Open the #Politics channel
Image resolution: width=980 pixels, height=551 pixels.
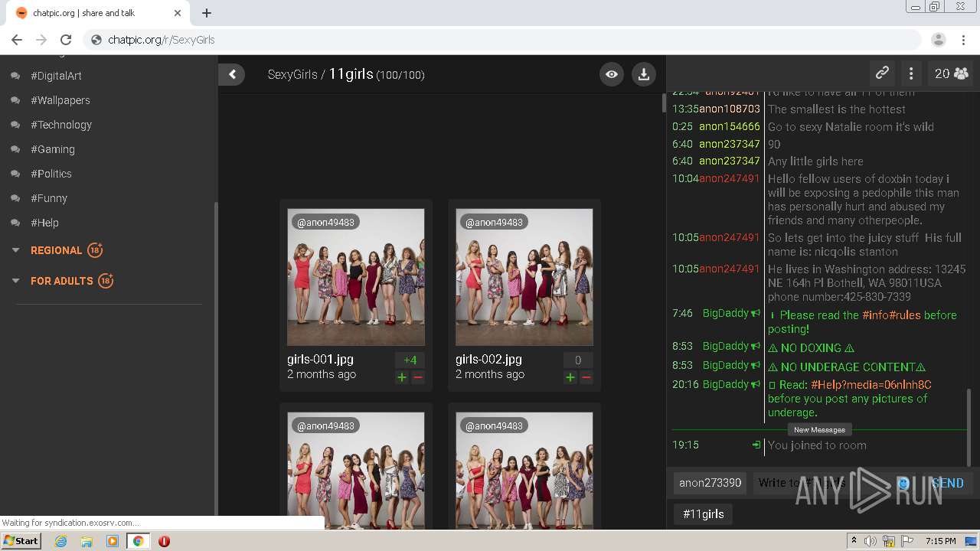[x=51, y=174]
